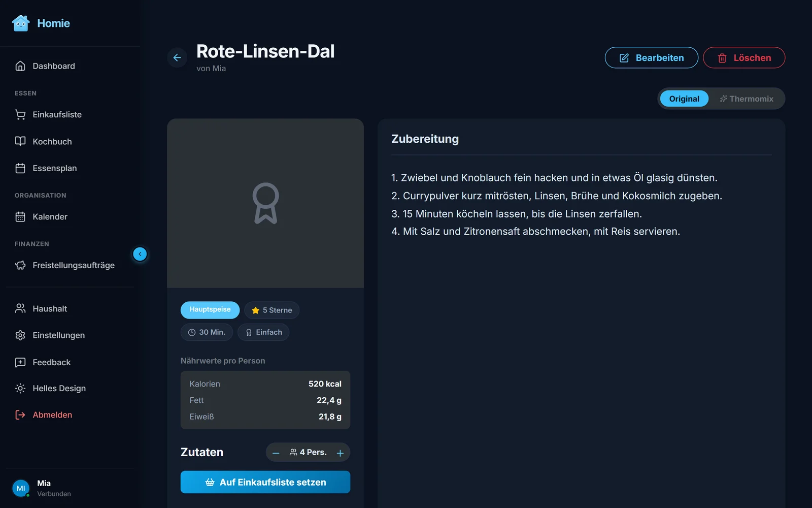Switch to Original recipe view
Image resolution: width=812 pixels, height=508 pixels.
click(x=684, y=99)
